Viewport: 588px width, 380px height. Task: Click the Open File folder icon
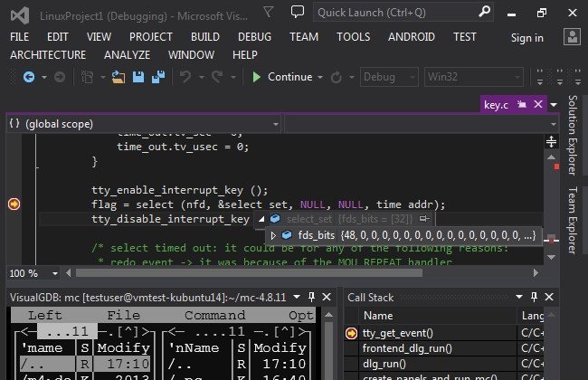(119, 77)
